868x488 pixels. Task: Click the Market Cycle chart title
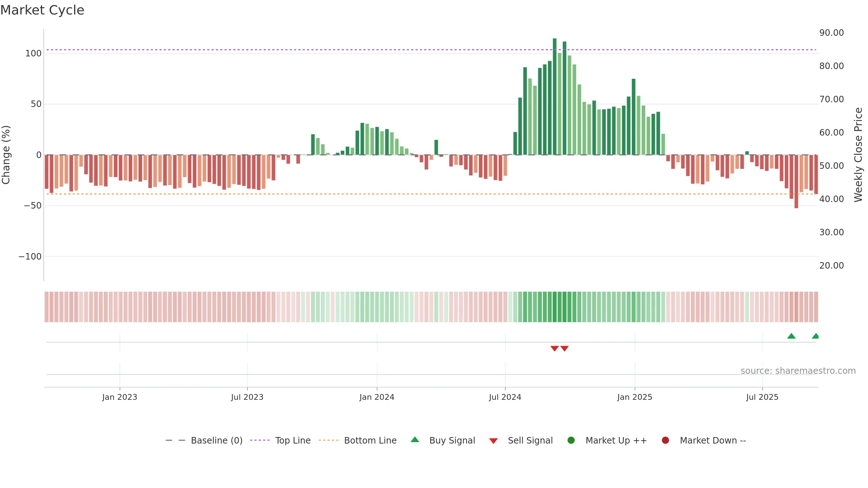point(42,10)
